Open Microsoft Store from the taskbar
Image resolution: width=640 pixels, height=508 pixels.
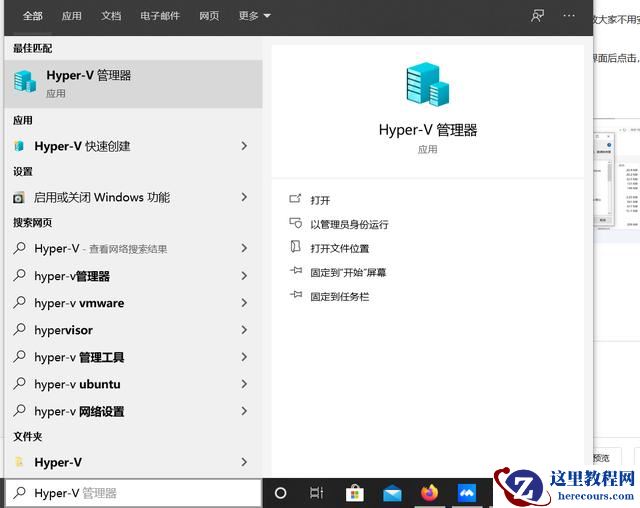pyautogui.click(x=355, y=493)
